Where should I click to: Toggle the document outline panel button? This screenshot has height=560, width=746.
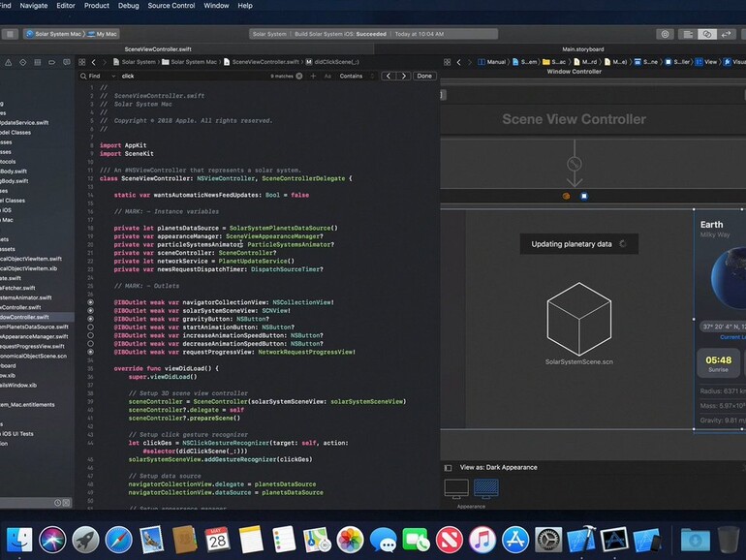pos(448,468)
